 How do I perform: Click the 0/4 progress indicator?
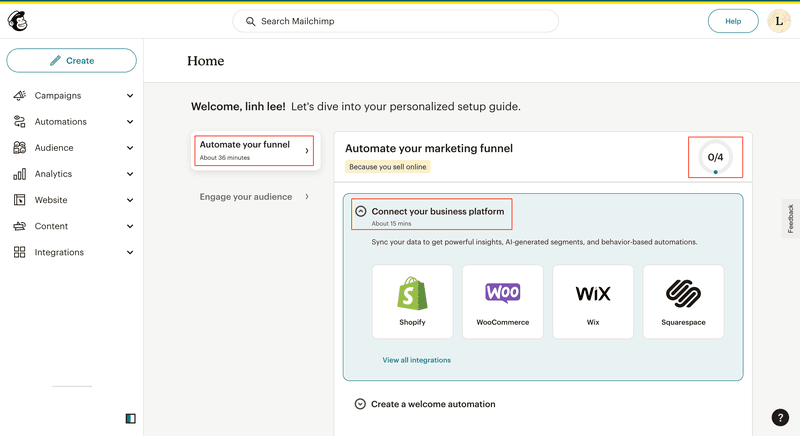(715, 157)
